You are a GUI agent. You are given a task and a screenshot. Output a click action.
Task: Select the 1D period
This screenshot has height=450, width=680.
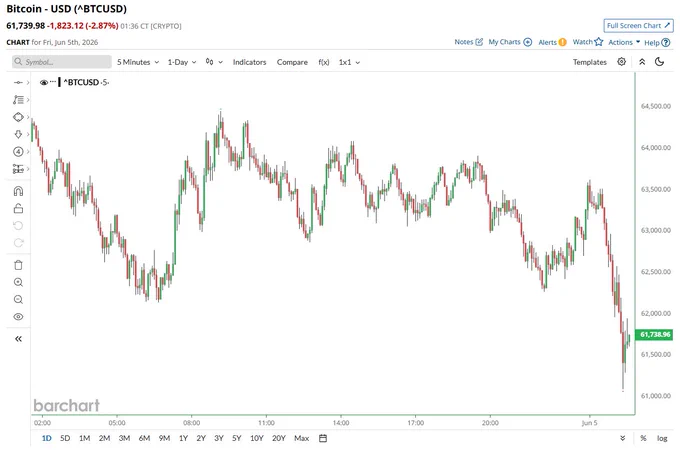[x=46, y=438]
